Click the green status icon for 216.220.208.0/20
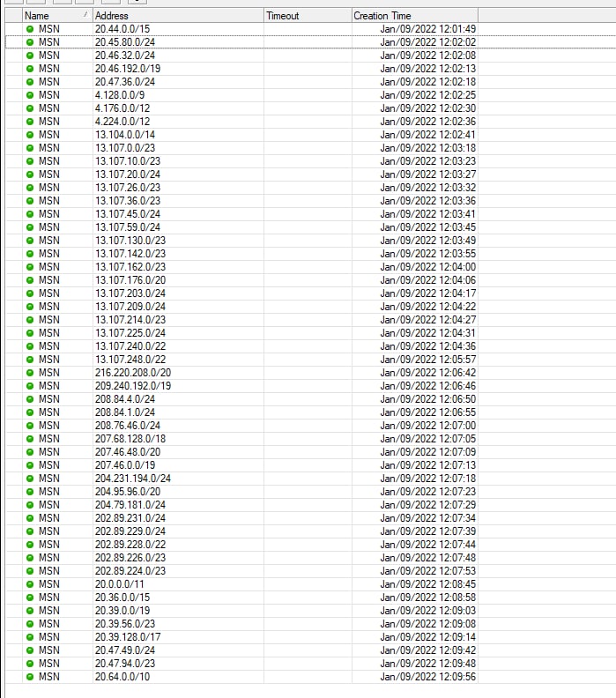 (x=30, y=373)
